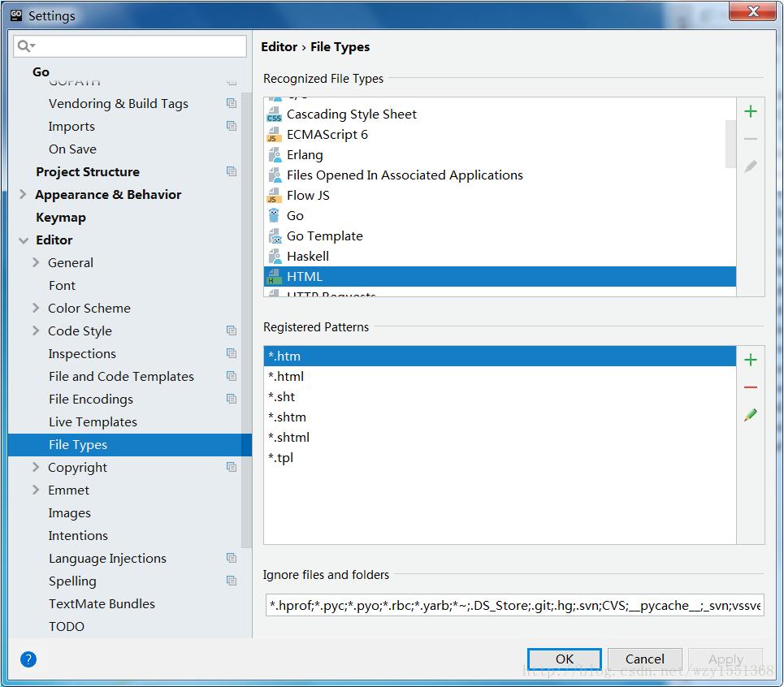Image resolution: width=784 pixels, height=687 pixels.
Task: Open the help question mark icon
Action: click(x=28, y=659)
